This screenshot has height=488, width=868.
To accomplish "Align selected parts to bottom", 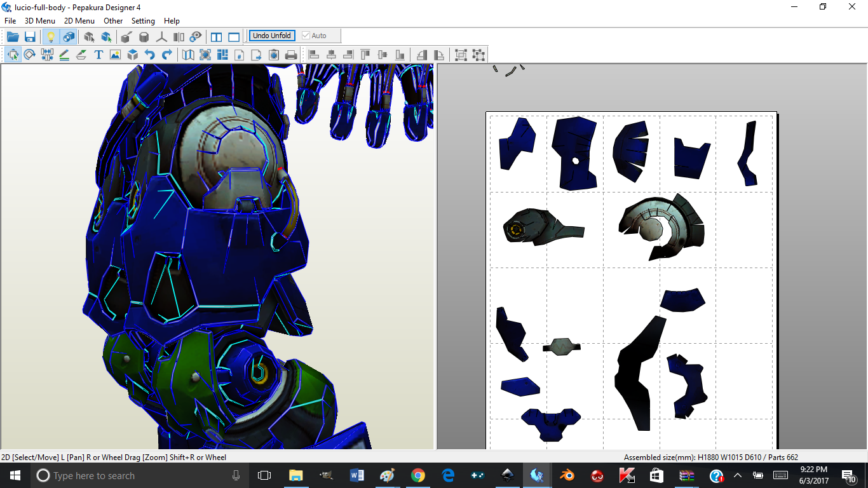I will coord(400,55).
